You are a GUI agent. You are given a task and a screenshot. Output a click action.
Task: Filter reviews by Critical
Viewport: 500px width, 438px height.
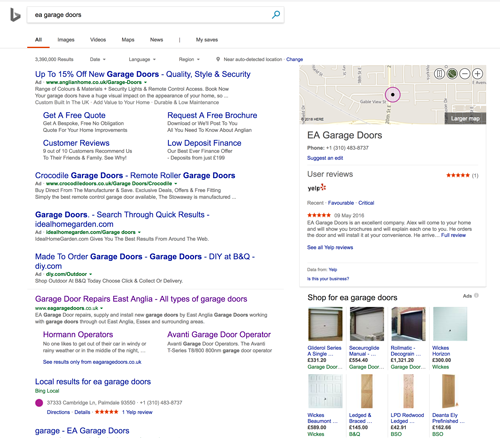pyautogui.click(x=366, y=203)
